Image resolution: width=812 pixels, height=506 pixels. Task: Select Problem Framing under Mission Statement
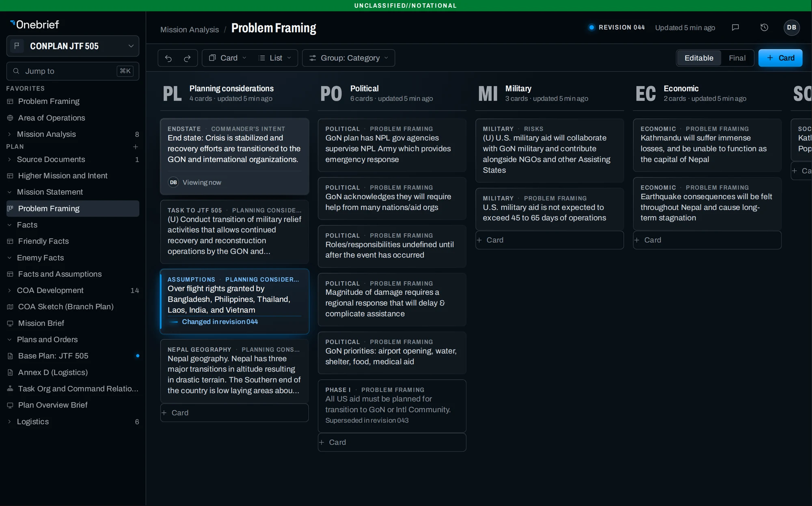(73, 209)
